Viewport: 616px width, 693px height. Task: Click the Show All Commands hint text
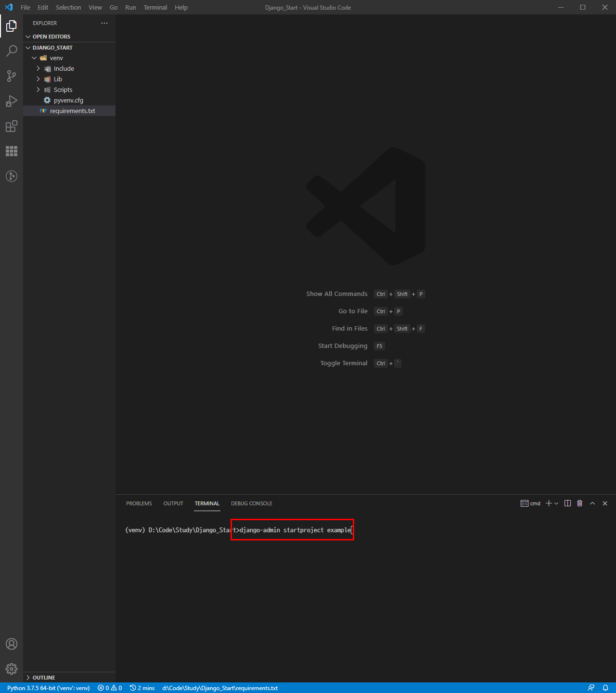coord(337,294)
